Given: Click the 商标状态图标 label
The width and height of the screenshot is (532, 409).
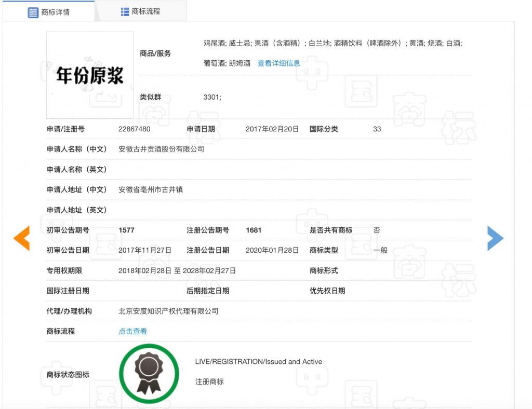Looking at the screenshot, I should [68, 374].
